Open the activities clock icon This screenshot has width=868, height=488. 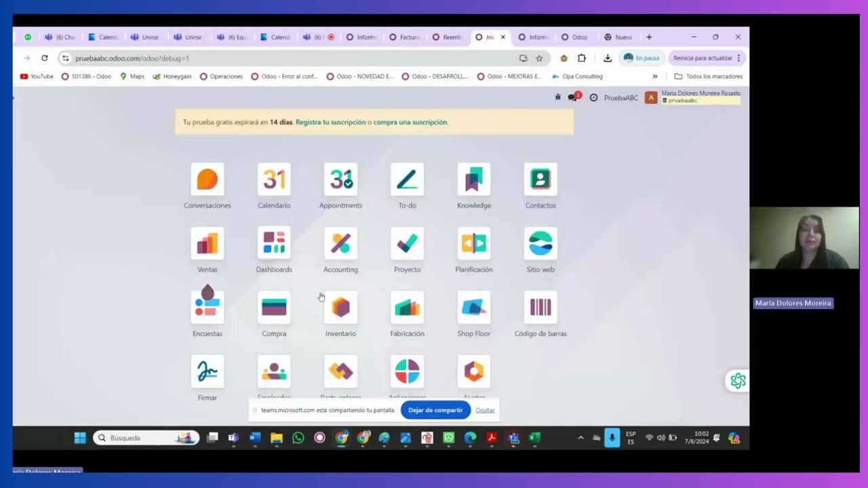click(x=593, y=98)
